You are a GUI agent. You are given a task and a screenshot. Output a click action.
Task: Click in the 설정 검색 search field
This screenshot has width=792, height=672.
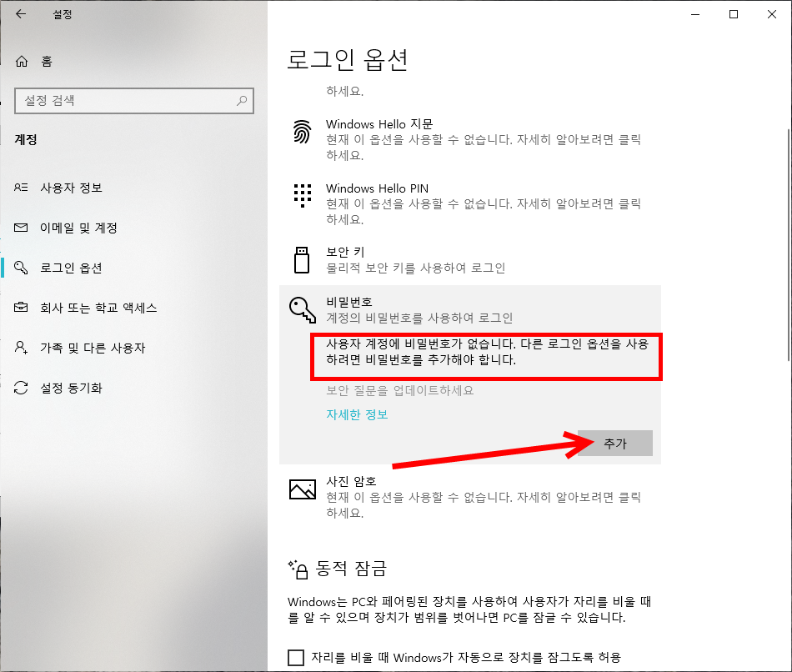134,101
